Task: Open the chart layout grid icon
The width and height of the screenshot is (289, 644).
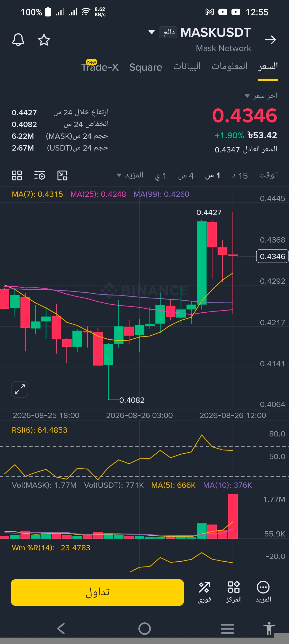Action: click(x=17, y=175)
